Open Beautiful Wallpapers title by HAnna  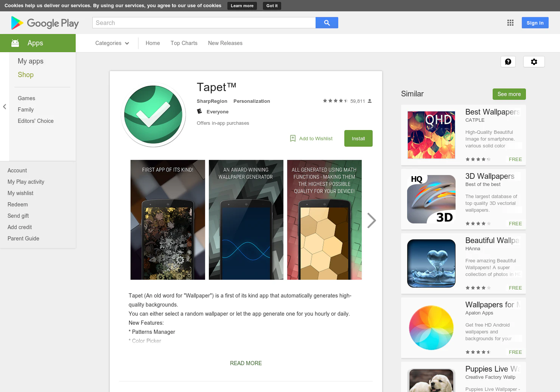pos(493,240)
